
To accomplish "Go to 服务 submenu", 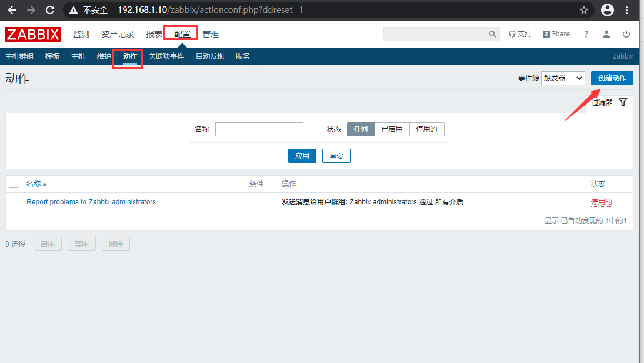I will click(x=243, y=56).
